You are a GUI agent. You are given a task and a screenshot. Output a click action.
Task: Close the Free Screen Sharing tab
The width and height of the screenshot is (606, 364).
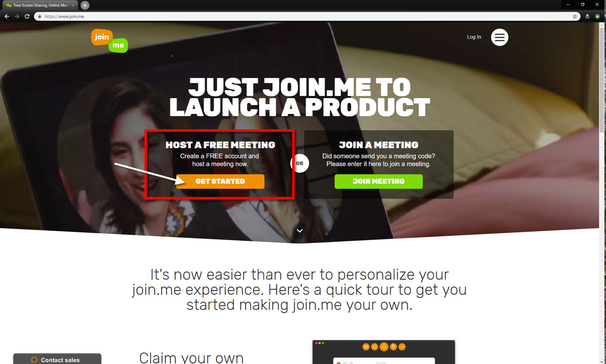coord(73,5)
